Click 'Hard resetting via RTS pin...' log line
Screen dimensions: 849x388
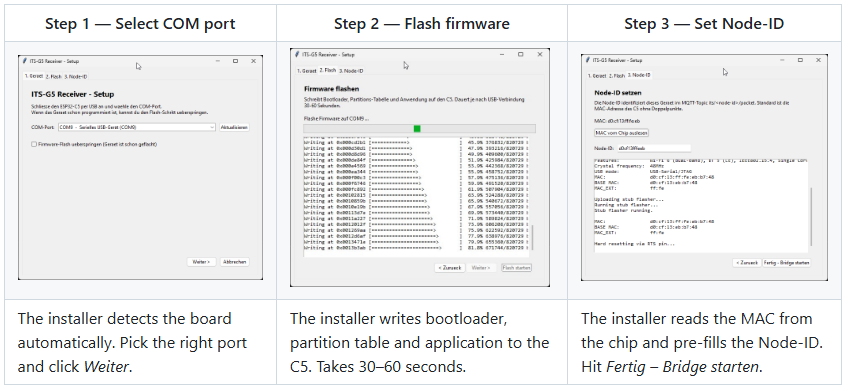635,244
